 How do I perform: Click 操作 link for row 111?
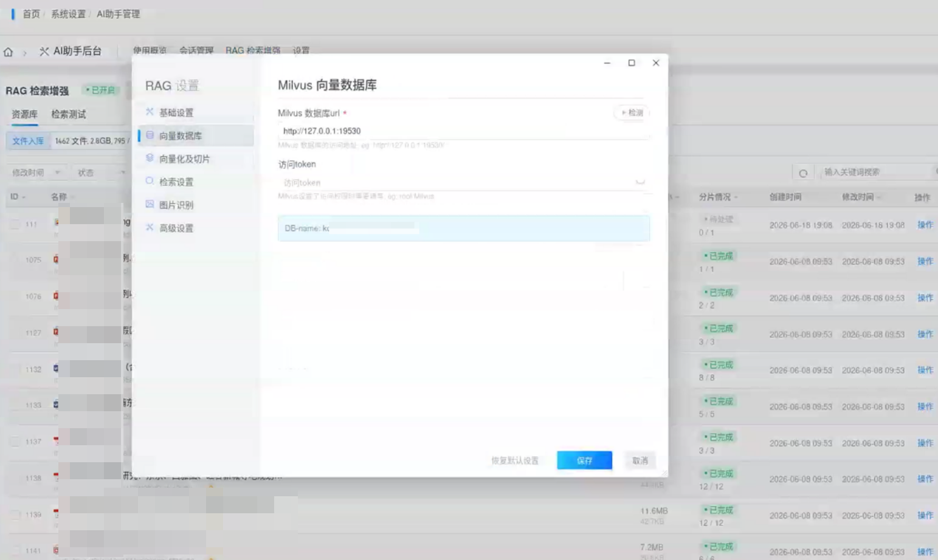click(x=925, y=225)
